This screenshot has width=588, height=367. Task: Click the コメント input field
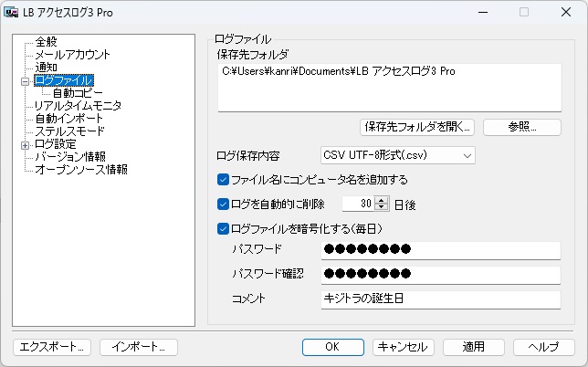(x=441, y=299)
